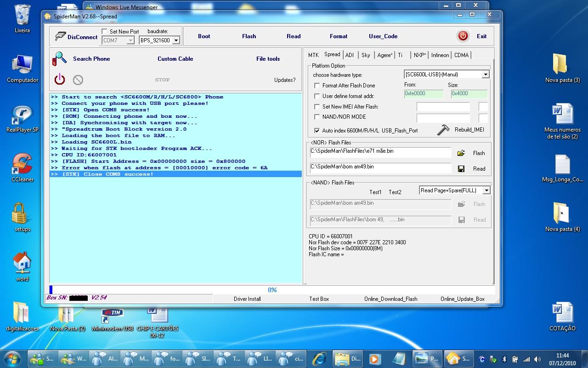Enable the Set New Port checkbox
Image resolution: width=588 pixels, height=368 pixels.
[x=105, y=32]
